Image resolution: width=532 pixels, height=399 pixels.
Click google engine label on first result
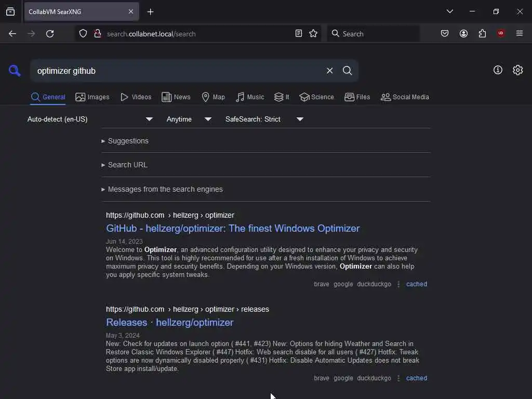pyautogui.click(x=343, y=284)
